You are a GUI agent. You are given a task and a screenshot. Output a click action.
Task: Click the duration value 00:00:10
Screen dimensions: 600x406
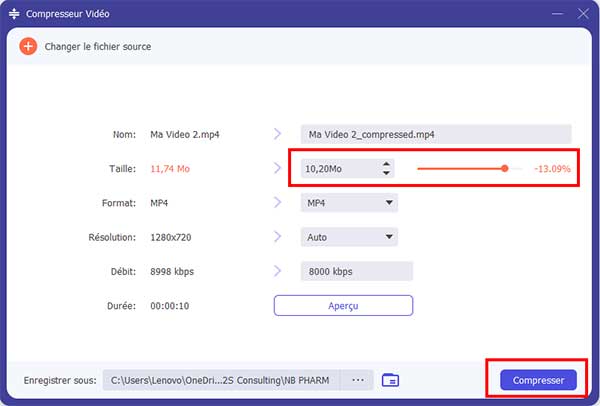[170, 306]
